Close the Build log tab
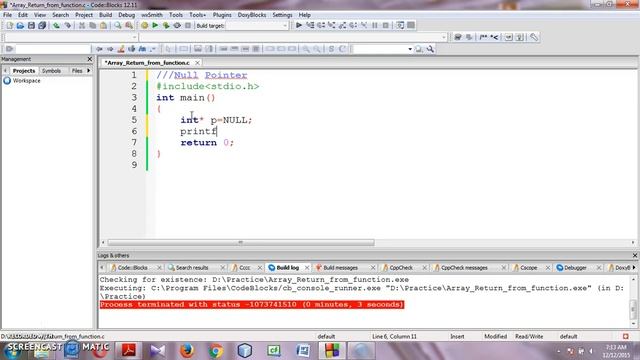The height and width of the screenshot is (360, 640). point(307,268)
